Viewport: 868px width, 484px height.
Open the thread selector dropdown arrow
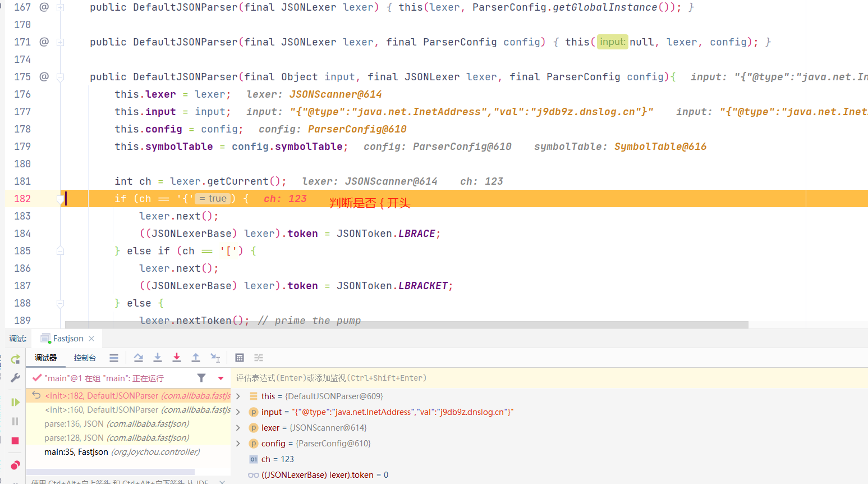pyautogui.click(x=221, y=378)
